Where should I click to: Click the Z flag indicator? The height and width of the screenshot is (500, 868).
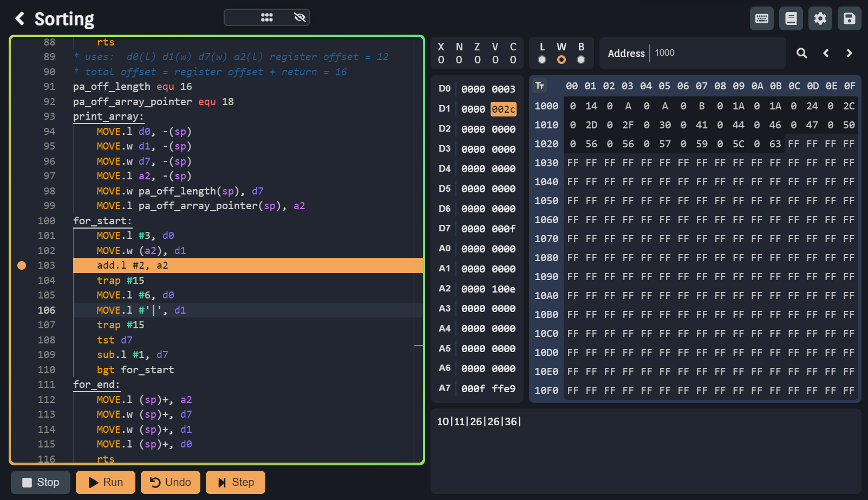477,53
